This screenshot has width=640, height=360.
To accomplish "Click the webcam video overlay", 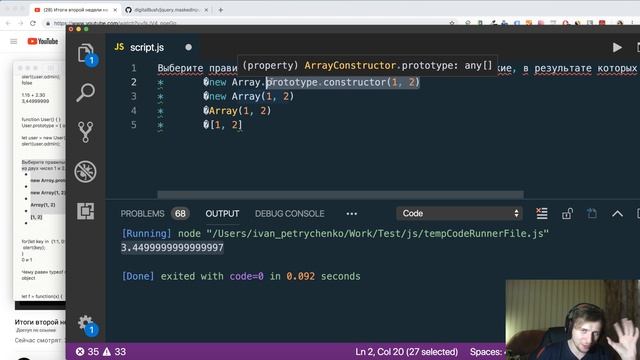I will pyautogui.click(x=573, y=320).
